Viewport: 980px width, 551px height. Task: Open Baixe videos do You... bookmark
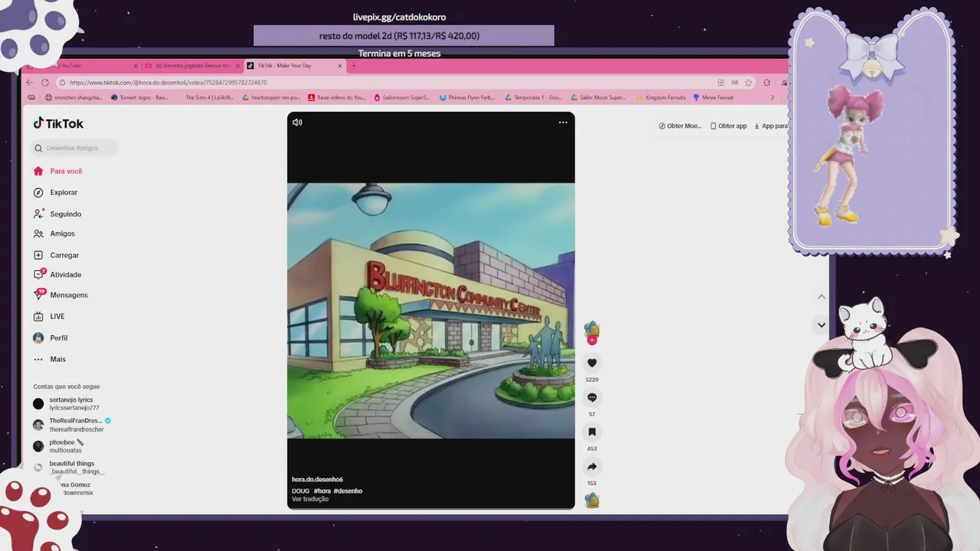click(x=337, y=98)
